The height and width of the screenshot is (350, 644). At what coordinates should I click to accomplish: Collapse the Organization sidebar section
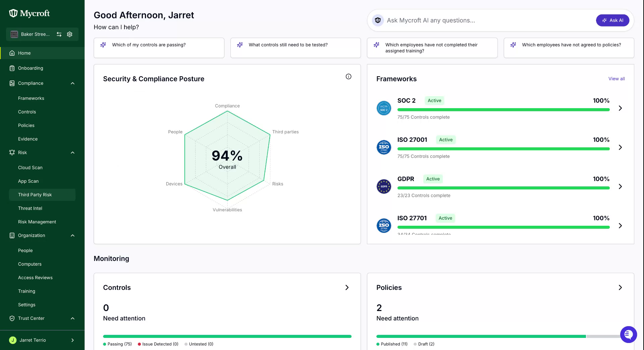tap(72, 235)
